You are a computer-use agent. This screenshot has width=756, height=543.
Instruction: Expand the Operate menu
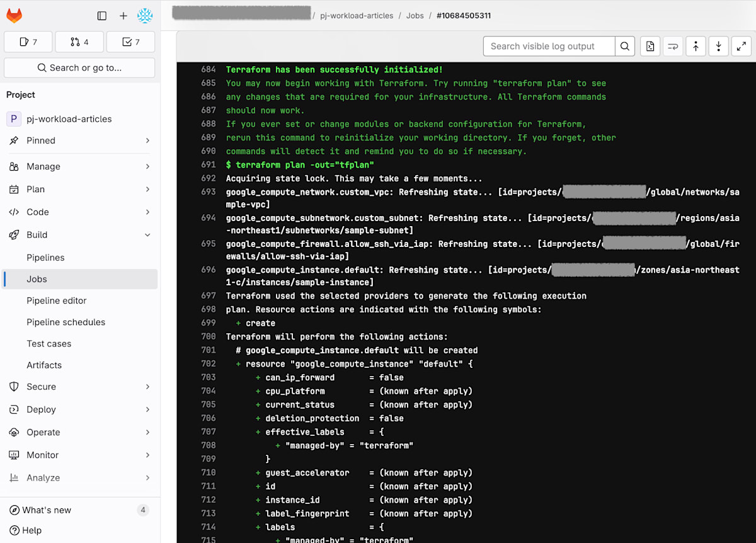tap(79, 432)
